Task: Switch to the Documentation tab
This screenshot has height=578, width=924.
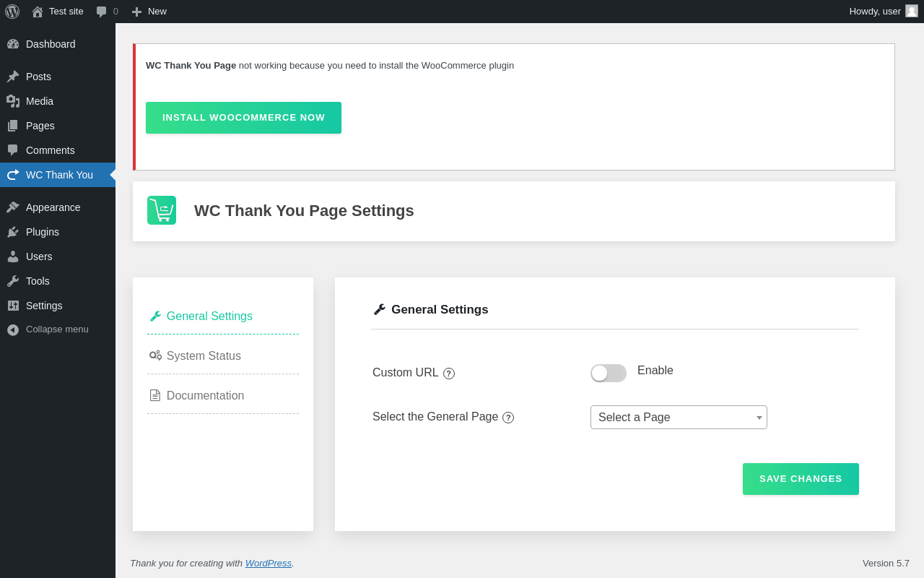Action: tap(223, 396)
